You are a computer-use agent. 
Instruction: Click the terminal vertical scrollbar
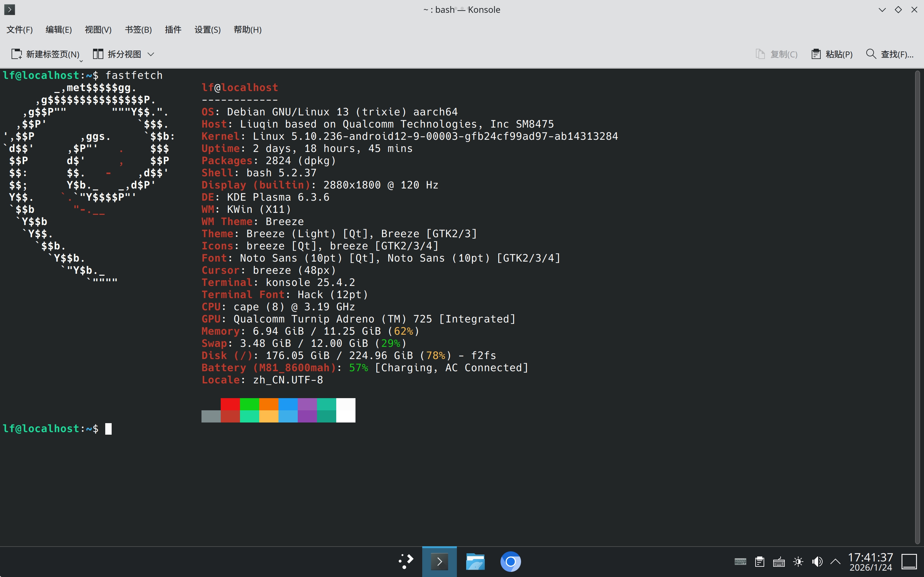point(918,305)
